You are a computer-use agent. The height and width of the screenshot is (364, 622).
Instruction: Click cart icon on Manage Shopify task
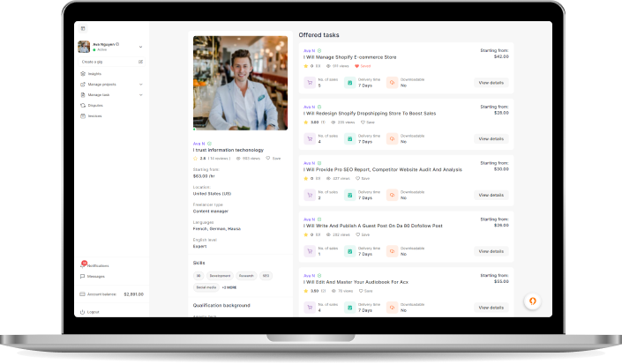310,83
